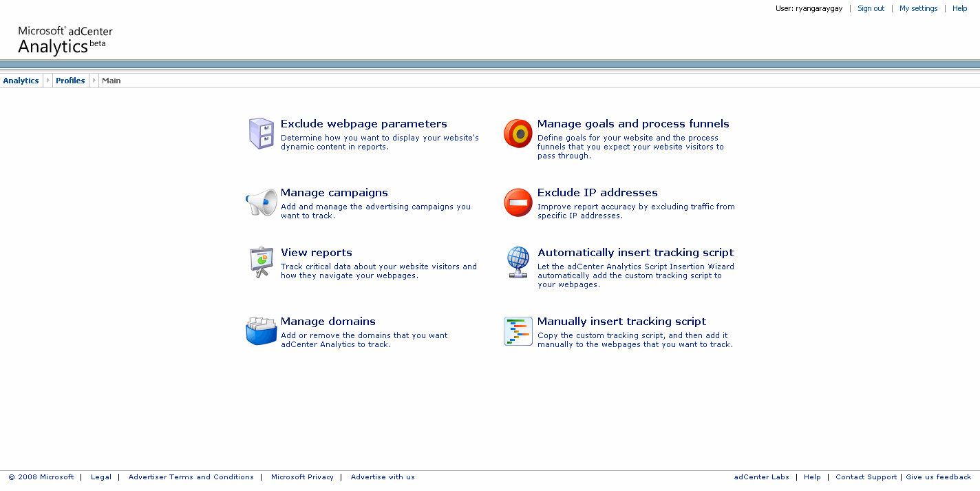Open Contact Support in the footer

click(866, 477)
